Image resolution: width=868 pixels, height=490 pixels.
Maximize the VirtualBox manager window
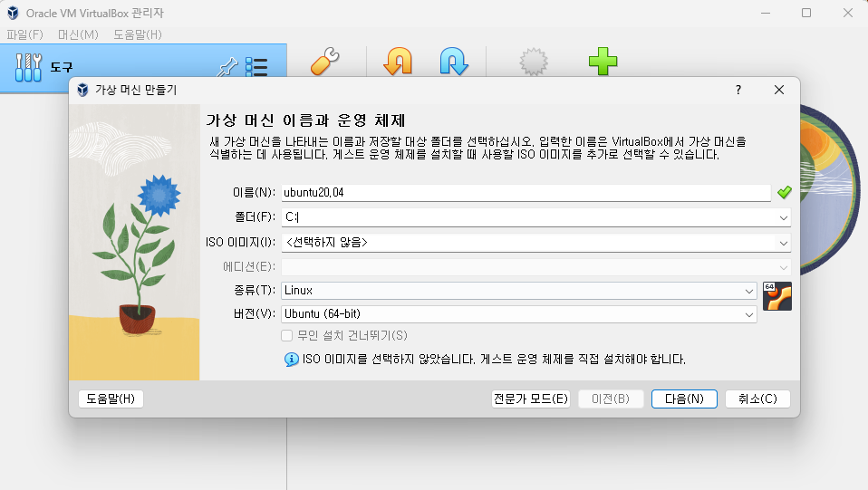(x=806, y=13)
